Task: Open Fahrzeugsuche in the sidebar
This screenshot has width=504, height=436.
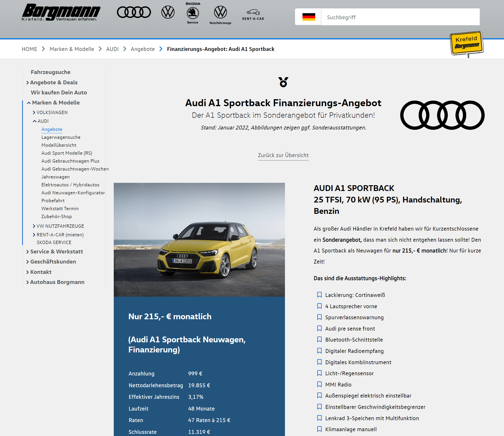Action: coord(50,72)
